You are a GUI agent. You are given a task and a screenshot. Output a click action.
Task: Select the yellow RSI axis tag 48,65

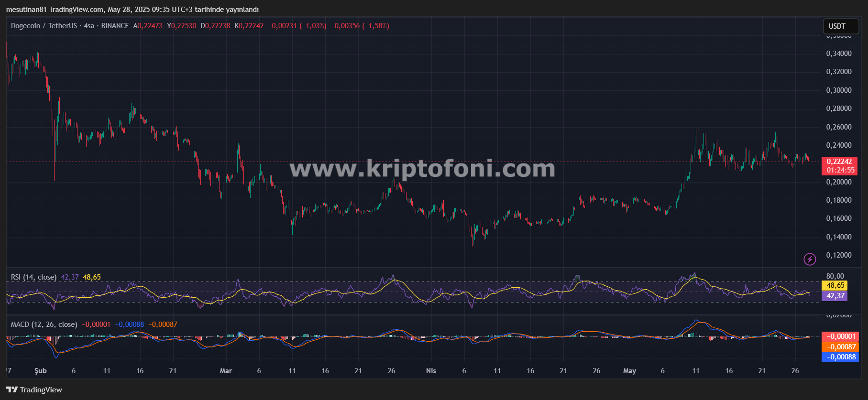[835, 285]
